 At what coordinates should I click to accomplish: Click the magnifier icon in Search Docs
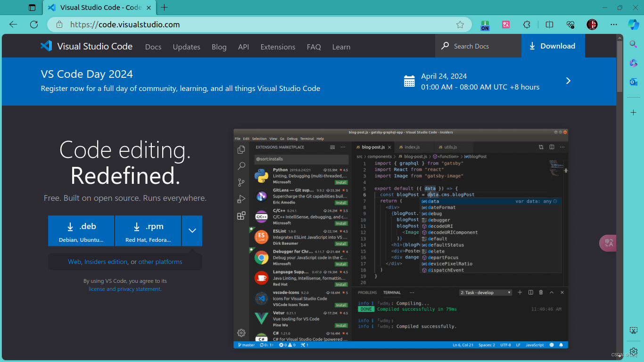tap(445, 46)
